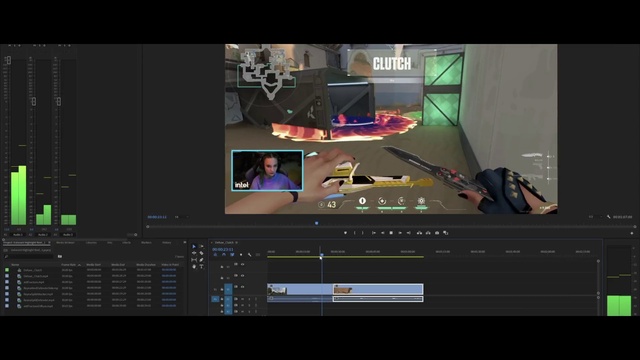Toggle V2 track output eye
Viewport: 640px width, 360px height.
point(242,276)
